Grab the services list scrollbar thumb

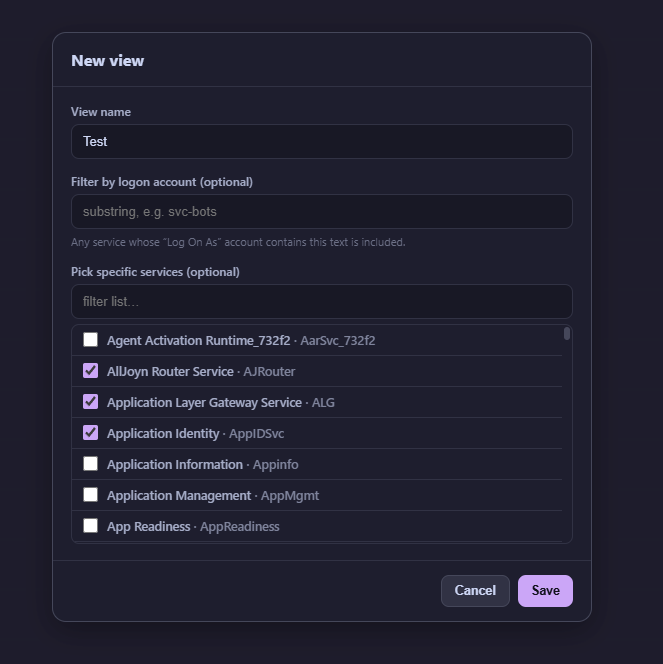(x=567, y=334)
